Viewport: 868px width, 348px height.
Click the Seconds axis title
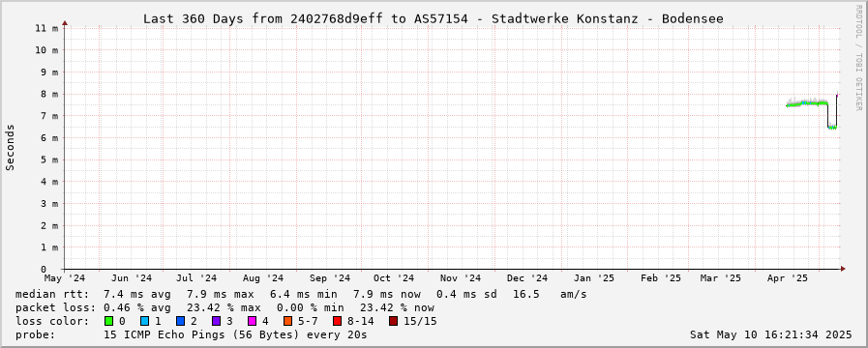[10, 148]
